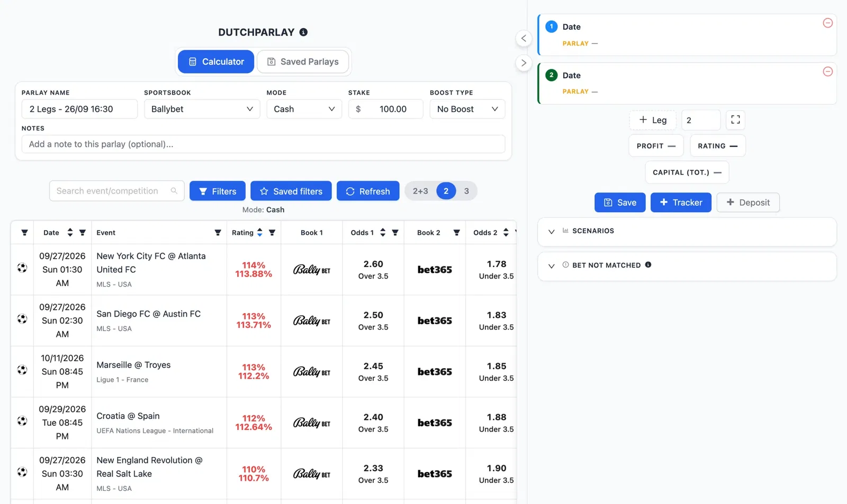Click the fullscreen expand icon beside leg count

click(735, 120)
